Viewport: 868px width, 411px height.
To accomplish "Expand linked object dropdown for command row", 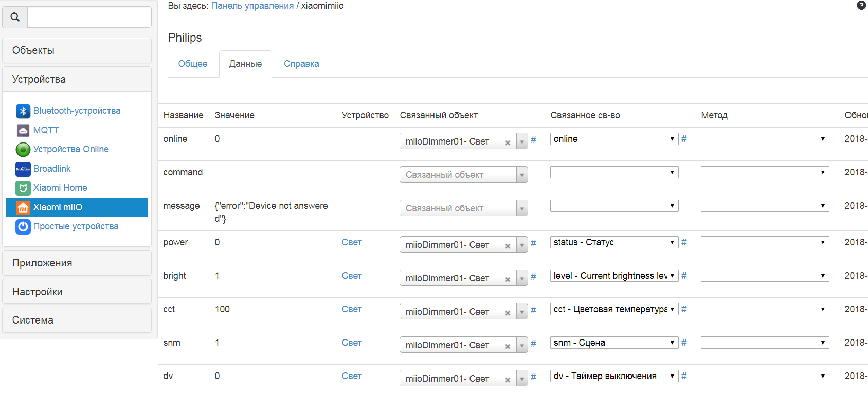I will (522, 175).
